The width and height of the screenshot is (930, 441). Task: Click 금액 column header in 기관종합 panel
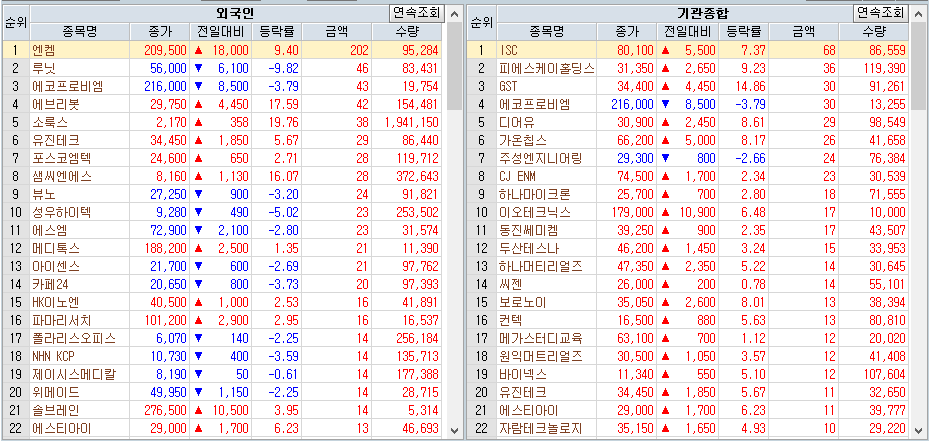coord(804,31)
